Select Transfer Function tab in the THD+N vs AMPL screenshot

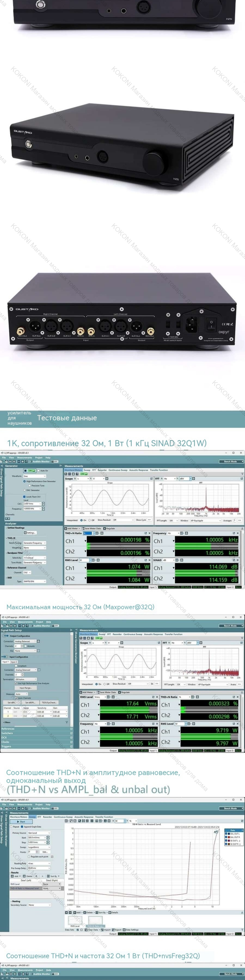pyautogui.click(x=104, y=817)
